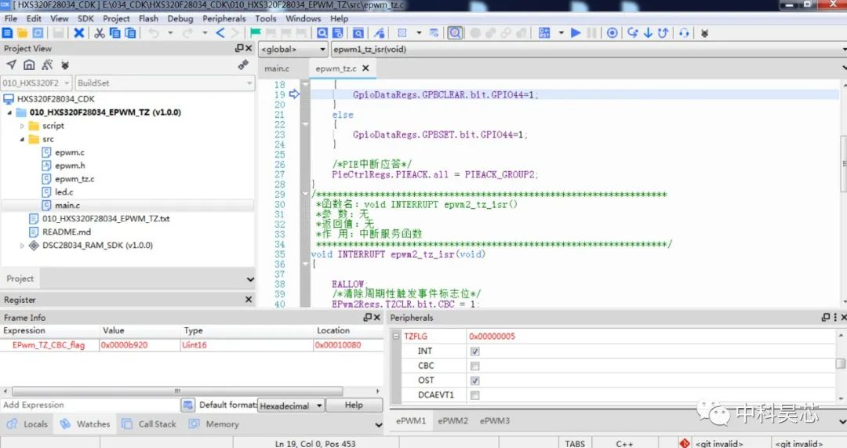
Task: Toggle the DCAEVT1 checkbox in Peripherals
Action: coord(475,395)
